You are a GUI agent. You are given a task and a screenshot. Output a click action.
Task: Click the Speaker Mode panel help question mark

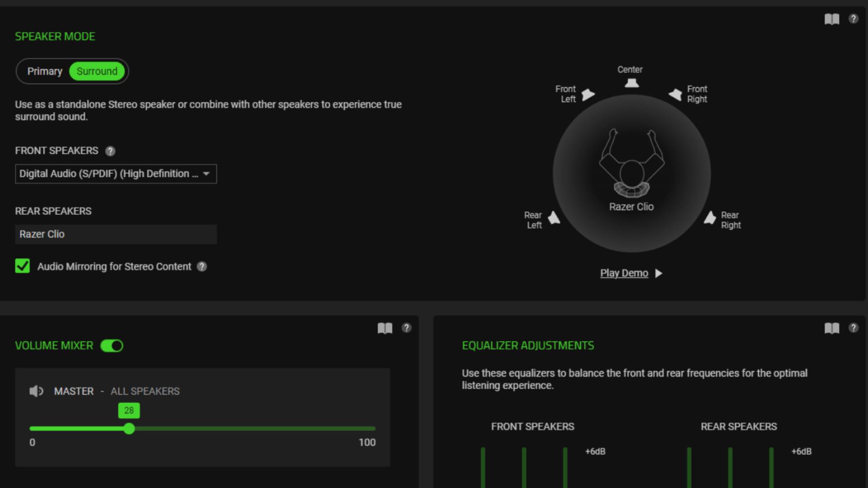click(853, 19)
